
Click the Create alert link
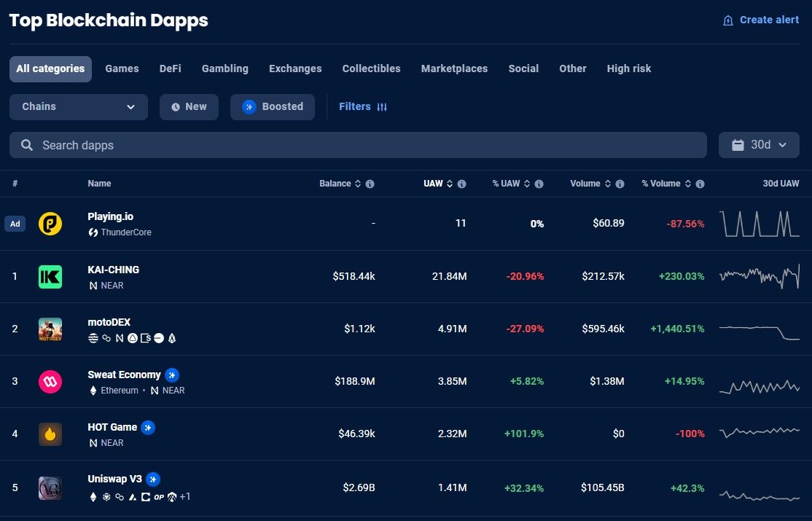point(761,20)
